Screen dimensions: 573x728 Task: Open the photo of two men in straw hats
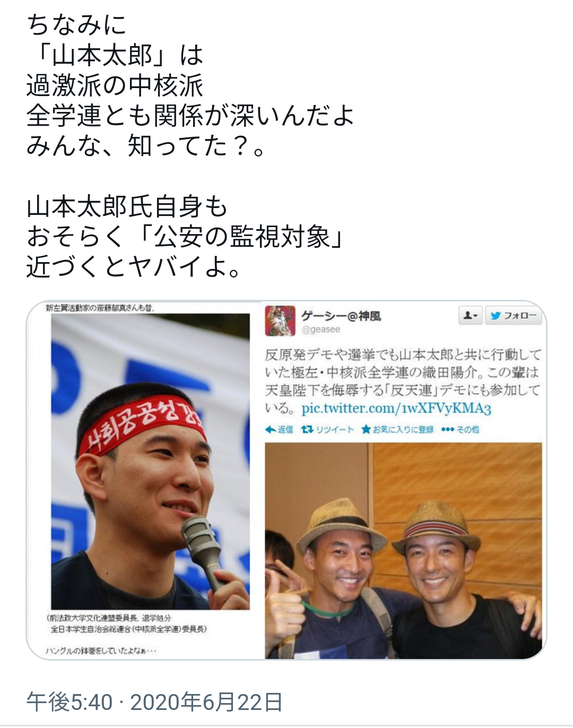click(x=403, y=550)
